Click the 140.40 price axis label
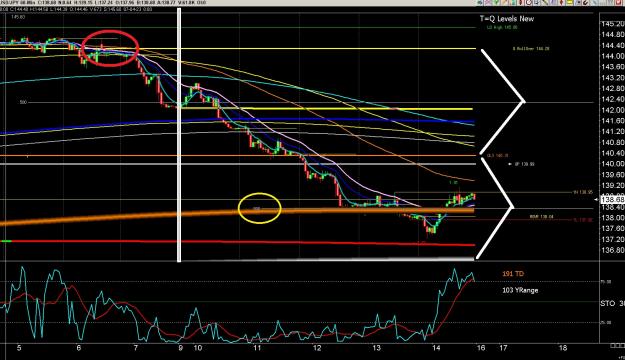This screenshot has height=360, width=625. click(x=613, y=153)
